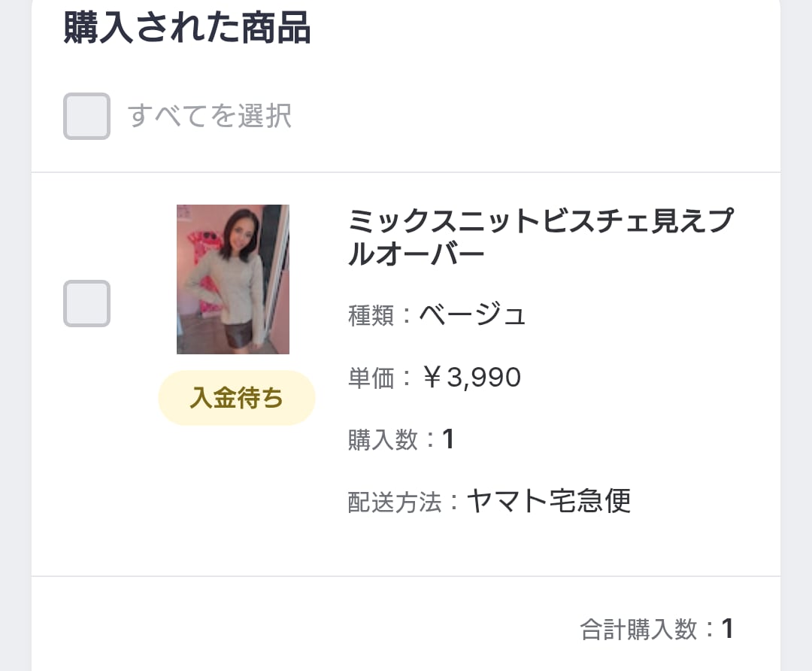Check the すべてを選択 checkbox

click(86, 116)
